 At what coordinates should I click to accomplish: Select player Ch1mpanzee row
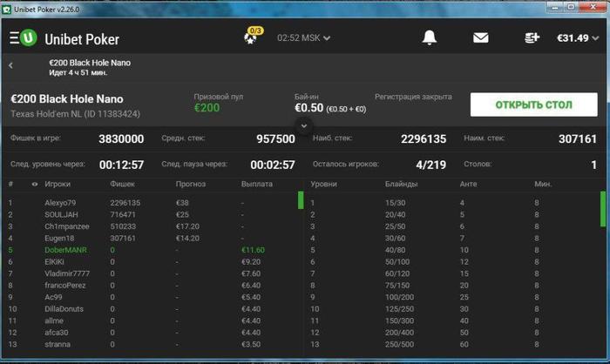(152, 226)
